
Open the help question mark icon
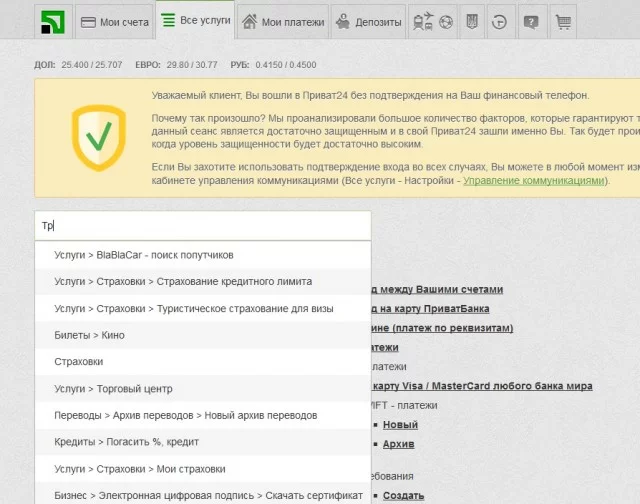tap(531, 22)
